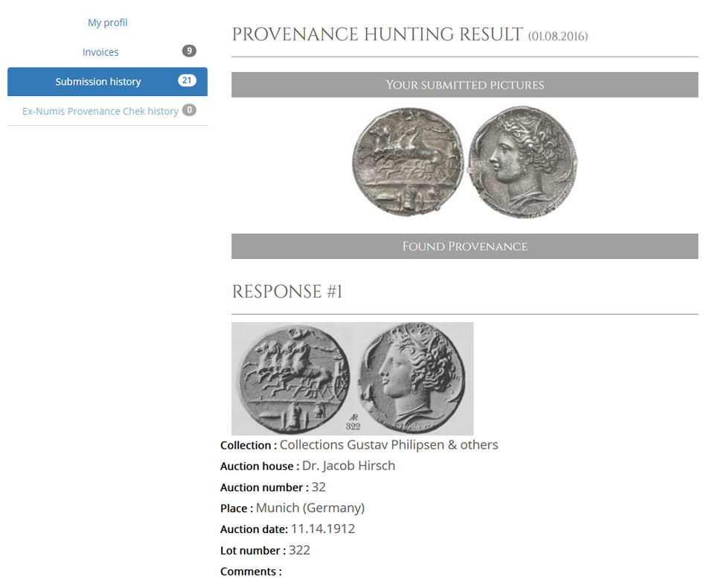Open Ex-Numis Provenance Chek history
This screenshot has height=588, width=707.
point(100,111)
